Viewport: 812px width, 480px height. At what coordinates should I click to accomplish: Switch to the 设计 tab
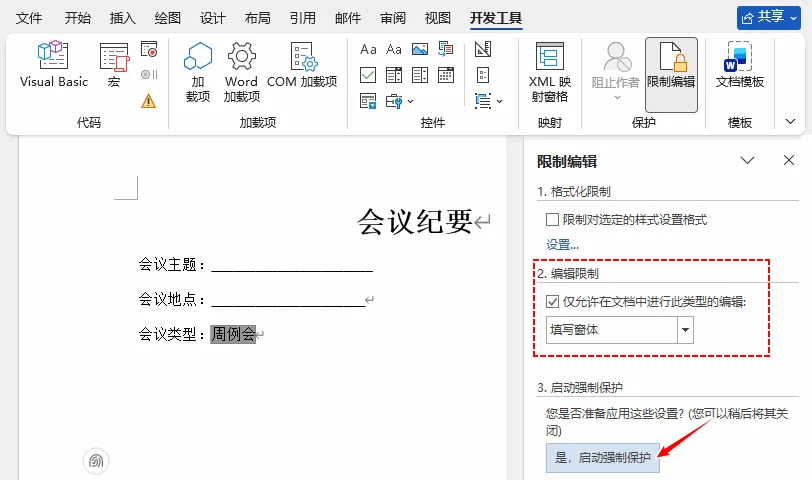pos(213,18)
